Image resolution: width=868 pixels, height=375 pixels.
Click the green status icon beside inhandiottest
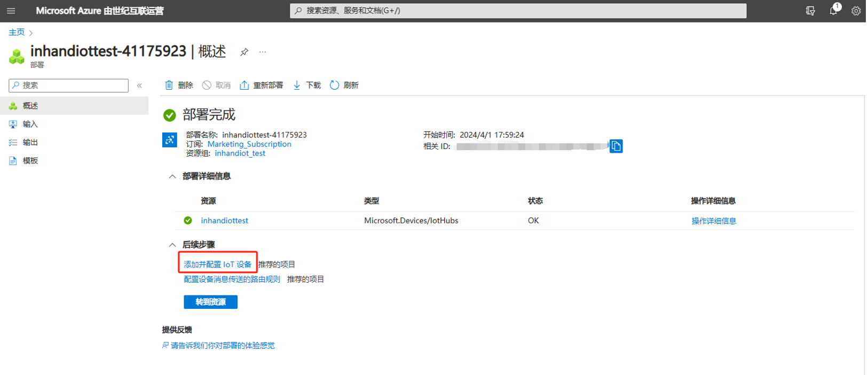[188, 220]
